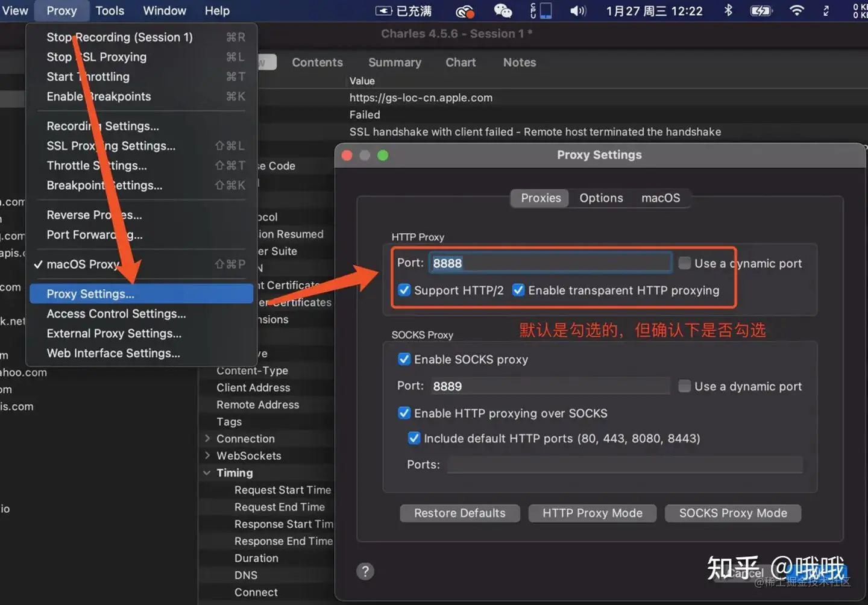Select the value 'https://gs-loc-cn.apple.com'
This screenshot has width=868, height=605.
click(421, 98)
